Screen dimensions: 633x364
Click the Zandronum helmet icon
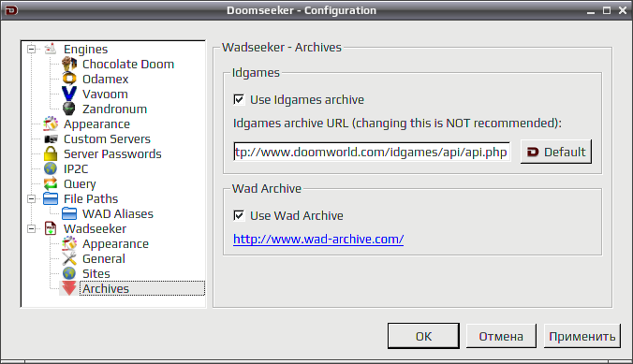pos(69,109)
